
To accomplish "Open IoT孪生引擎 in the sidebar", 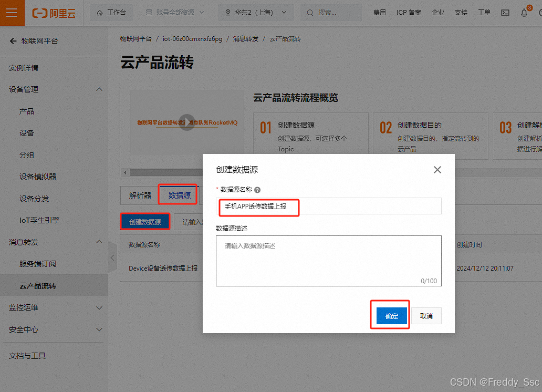I will [x=39, y=220].
